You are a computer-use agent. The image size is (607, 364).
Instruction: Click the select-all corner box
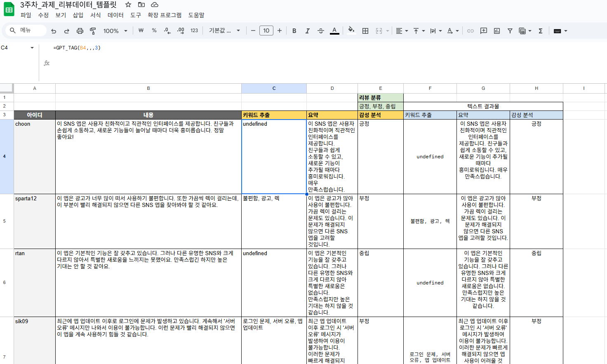[x=7, y=88]
